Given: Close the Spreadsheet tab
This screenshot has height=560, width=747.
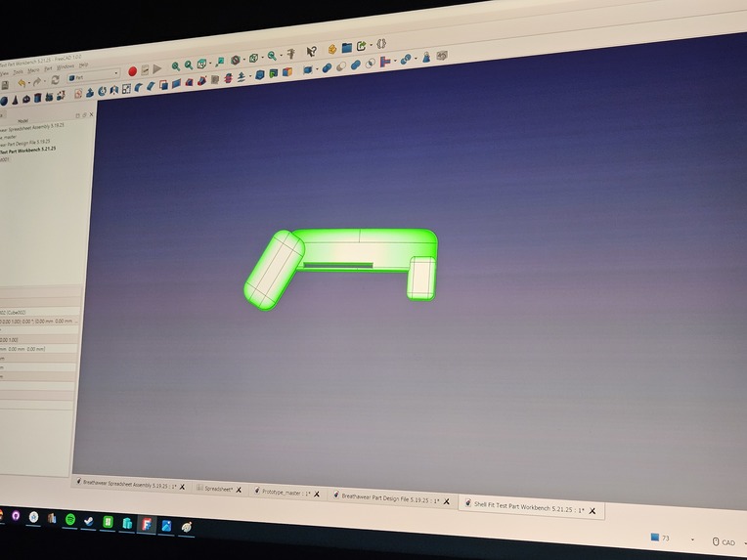Looking at the screenshot, I should click(x=239, y=490).
